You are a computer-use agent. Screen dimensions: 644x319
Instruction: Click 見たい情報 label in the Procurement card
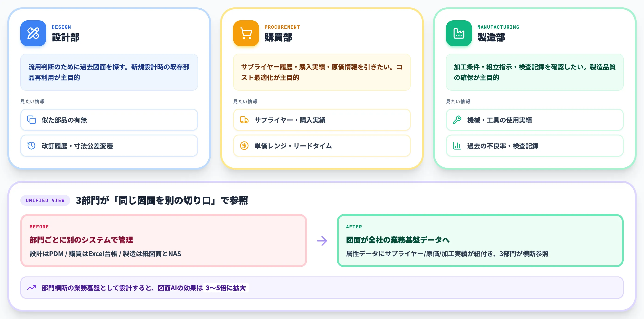pyautogui.click(x=245, y=101)
